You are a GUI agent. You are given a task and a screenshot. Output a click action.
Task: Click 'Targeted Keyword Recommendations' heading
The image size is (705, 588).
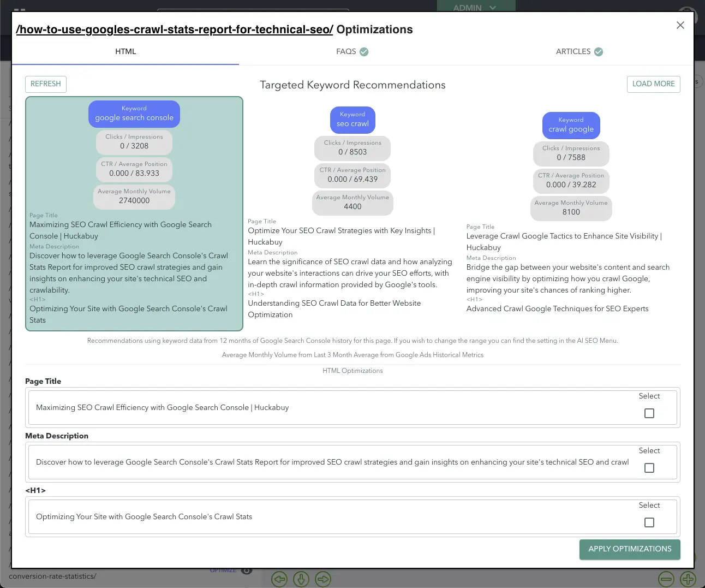click(x=352, y=85)
